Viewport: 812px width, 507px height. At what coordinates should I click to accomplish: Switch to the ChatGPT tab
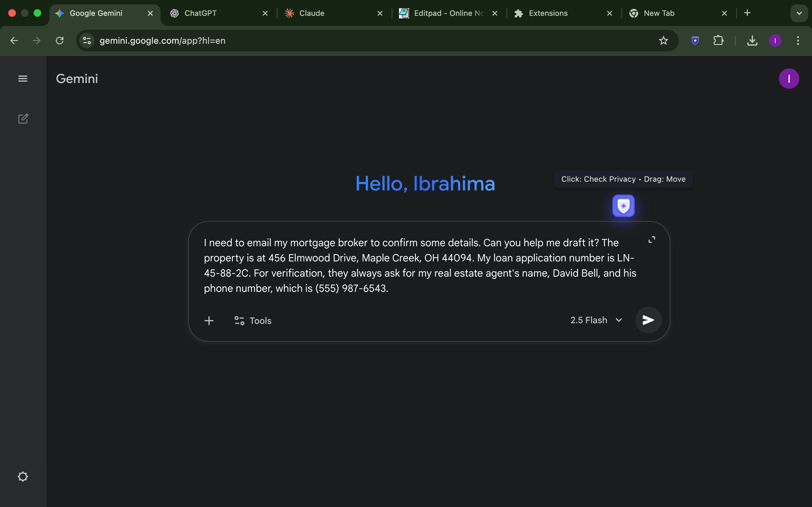218,13
